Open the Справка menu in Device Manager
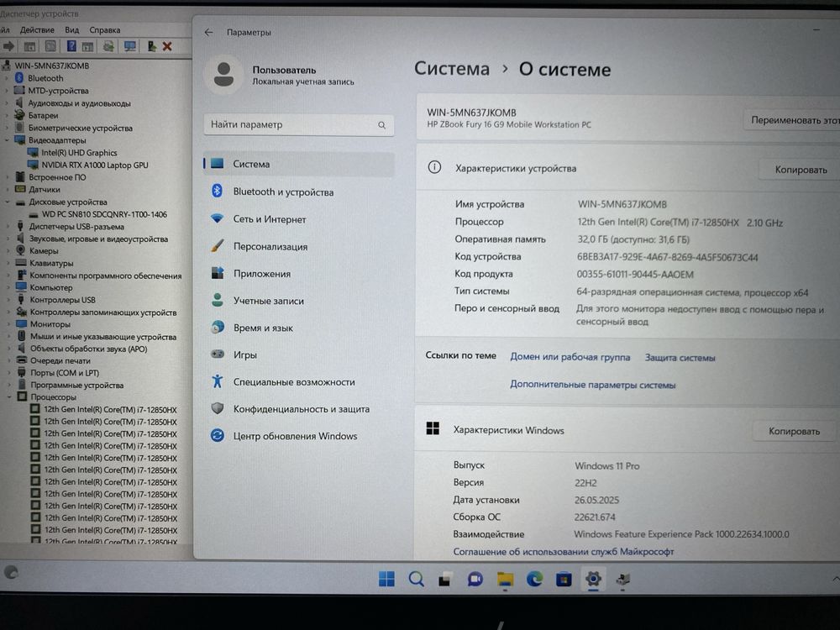The width and height of the screenshot is (840, 630). (x=104, y=30)
